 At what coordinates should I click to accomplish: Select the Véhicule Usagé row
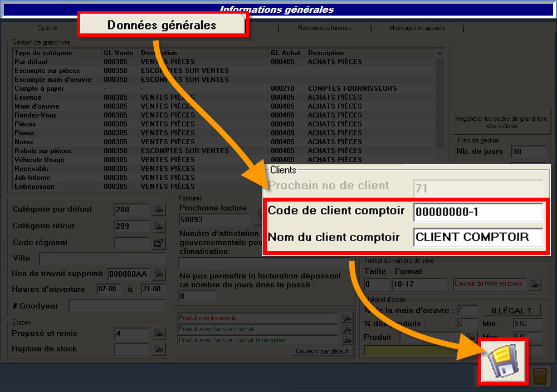(x=224, y=159)
